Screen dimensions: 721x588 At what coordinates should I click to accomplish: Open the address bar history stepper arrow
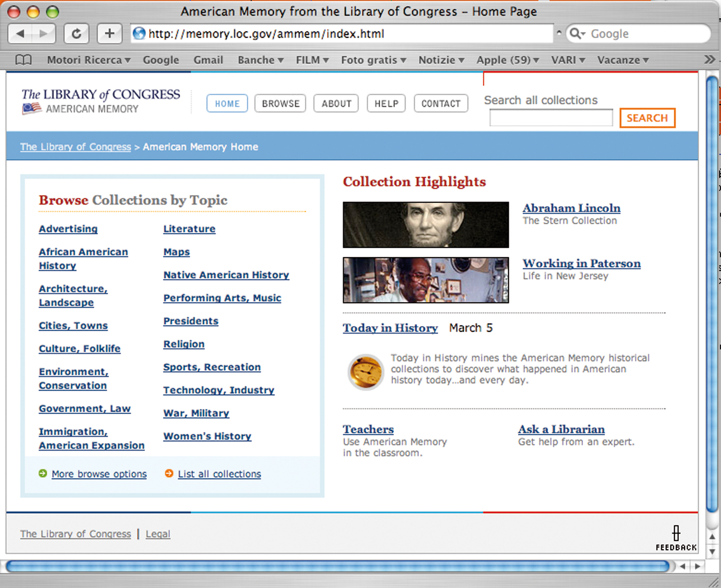pyautogui.click(x=559, y=33)
